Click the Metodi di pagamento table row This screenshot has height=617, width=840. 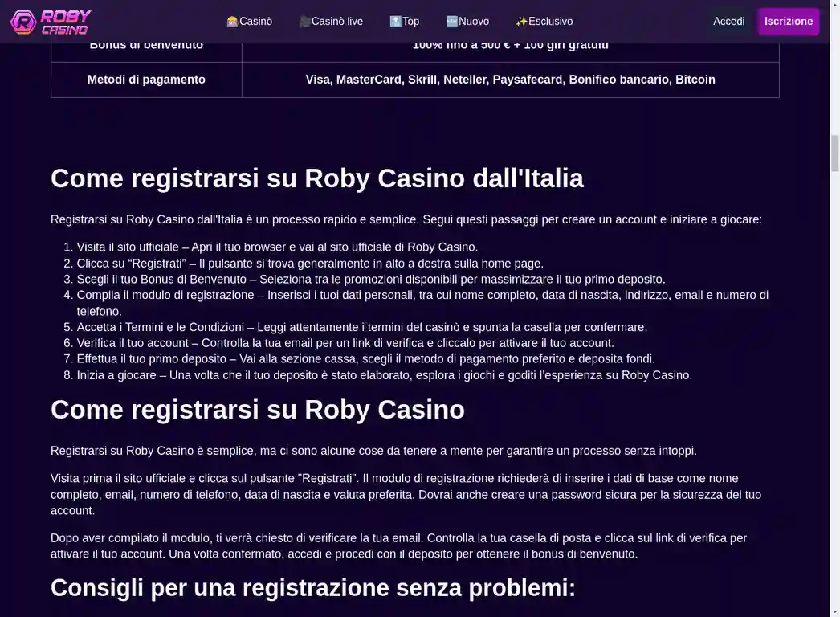pyautogui.click(x=145, y=80)
